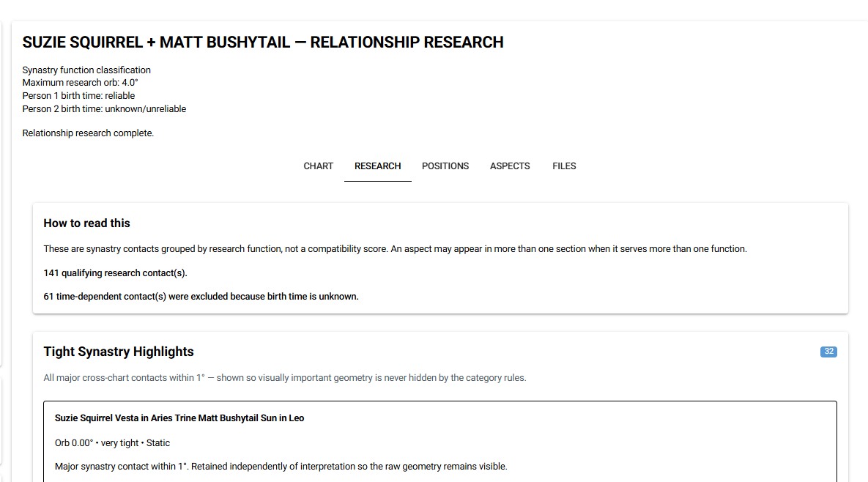Select the Vesta Trine Sun contact title
The width and height of the screenshot is (868, 482).
(179, 418)
